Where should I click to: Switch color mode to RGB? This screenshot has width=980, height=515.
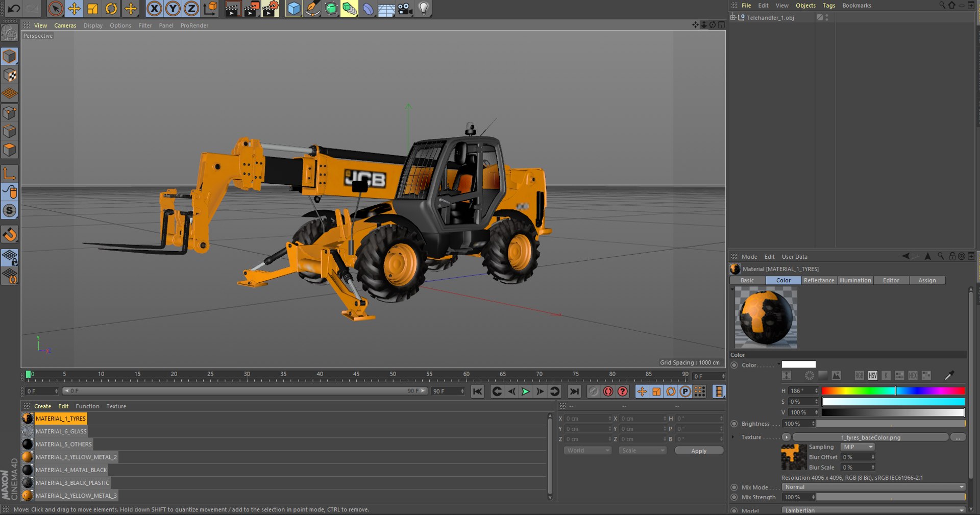click(x=860, y=376)
